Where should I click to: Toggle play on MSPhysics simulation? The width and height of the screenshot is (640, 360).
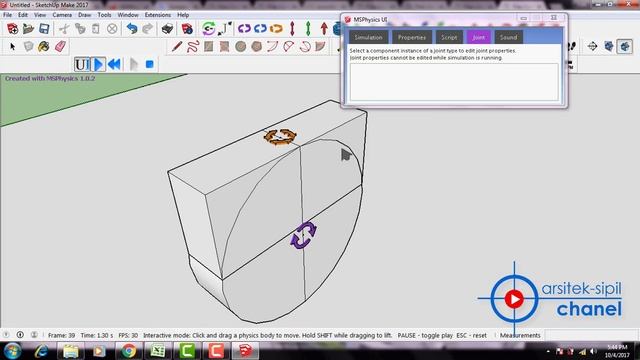98,64
